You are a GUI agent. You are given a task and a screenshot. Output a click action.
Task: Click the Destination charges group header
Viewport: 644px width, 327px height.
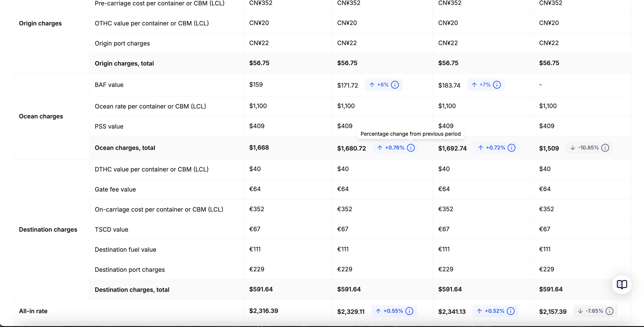point(48,230)
